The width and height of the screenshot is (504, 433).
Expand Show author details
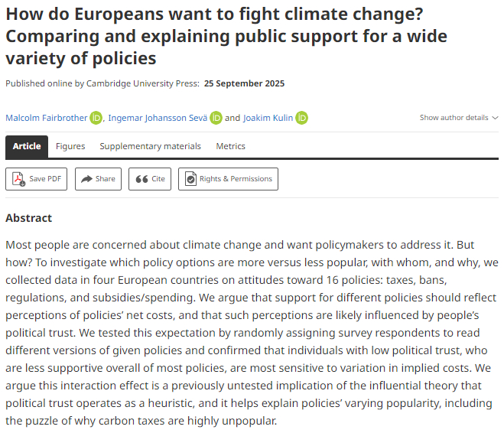click(x=454, y=118)
